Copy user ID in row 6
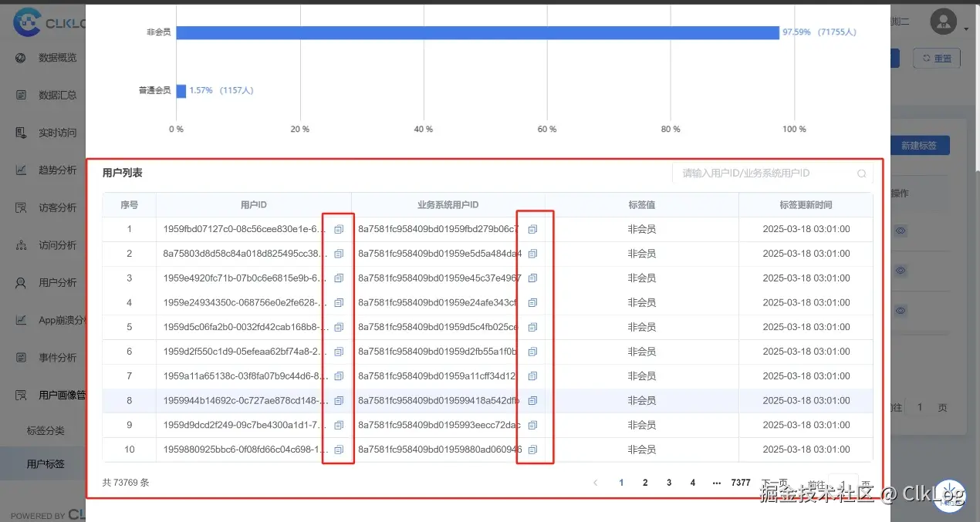Screen dimensions: 980x522 339,352
